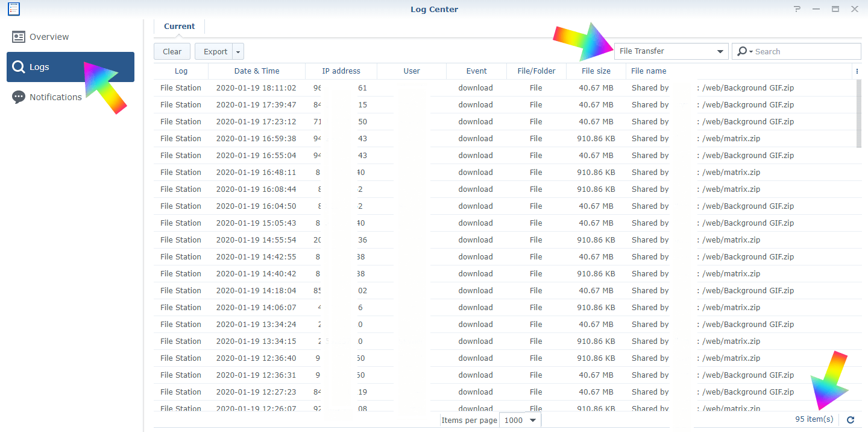Select the log entry at 2020-01-19 16:48:11
The height and width of the screenshot is (432, 868).
click(x=505, y=173)
